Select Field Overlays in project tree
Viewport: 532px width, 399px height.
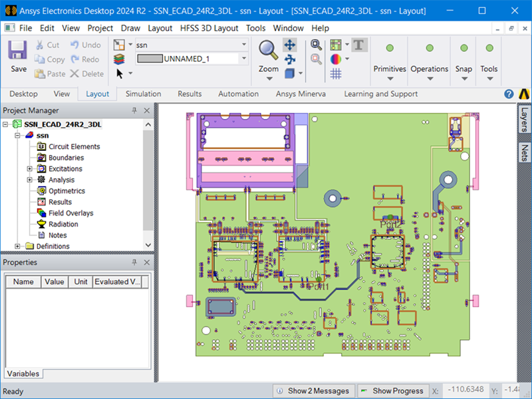pyautogui.click(x=70, y=213)
